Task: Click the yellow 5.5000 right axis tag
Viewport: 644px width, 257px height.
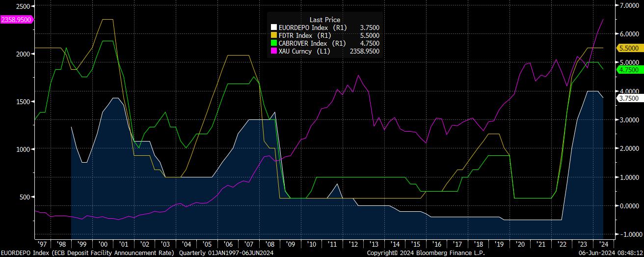Action: coord(628,48)
